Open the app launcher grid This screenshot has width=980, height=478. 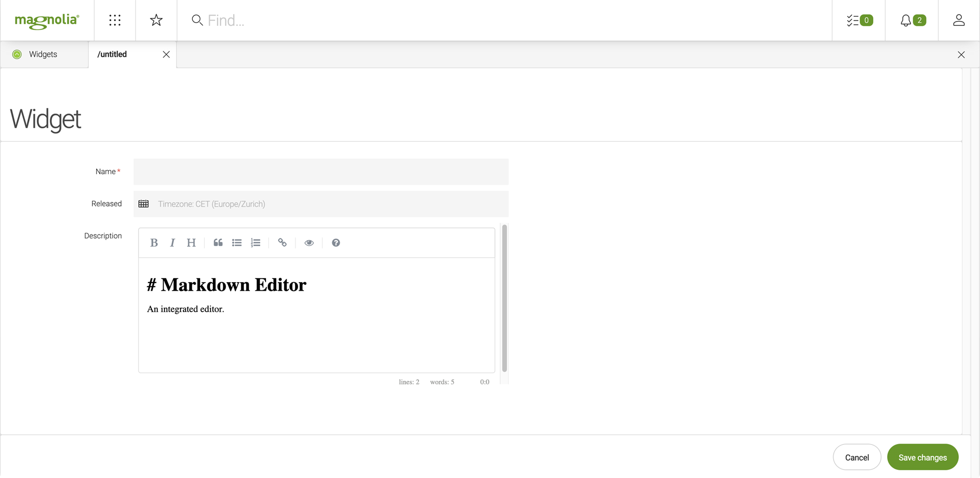click(x=115, y=20)
